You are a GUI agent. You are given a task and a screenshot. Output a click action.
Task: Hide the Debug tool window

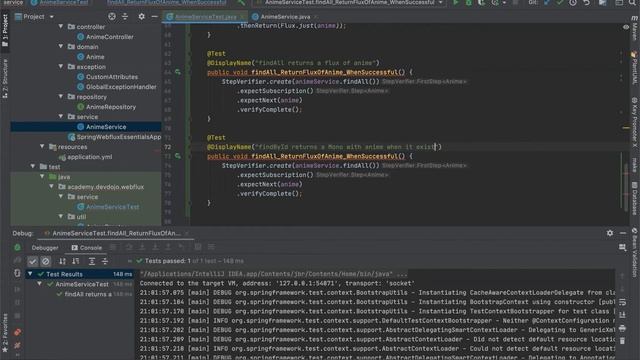[x=623, y=233]
